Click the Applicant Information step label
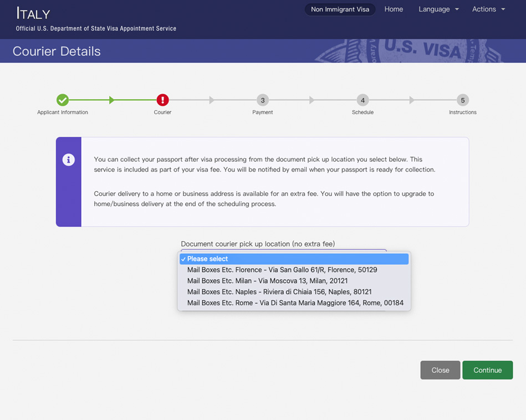This screenshot has width=526, height=420. point(63,112)
